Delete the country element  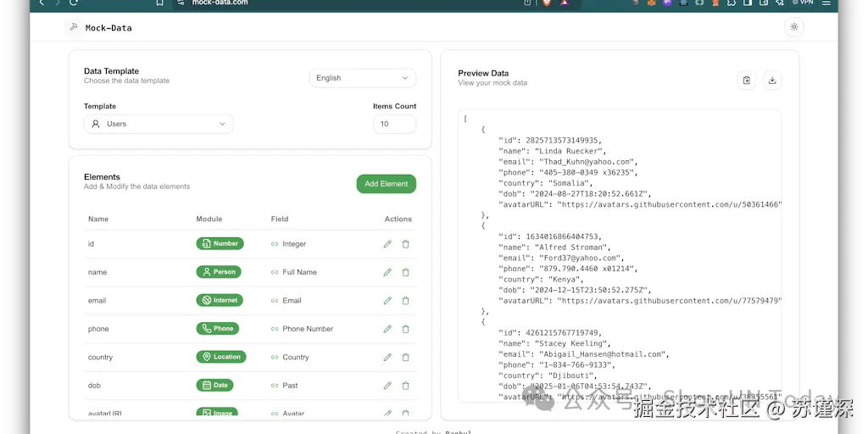(x=406, y=357)
